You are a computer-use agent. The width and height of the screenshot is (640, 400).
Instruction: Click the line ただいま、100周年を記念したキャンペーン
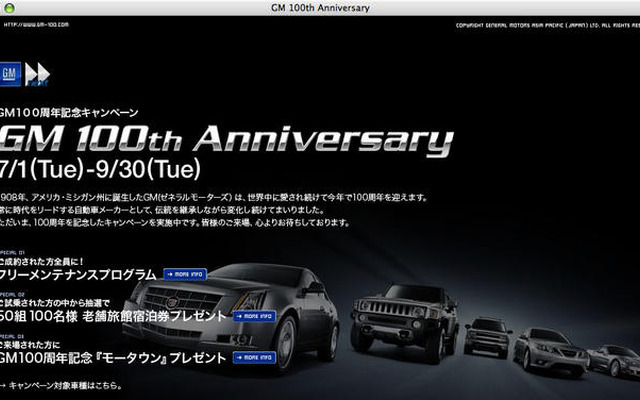175,223
